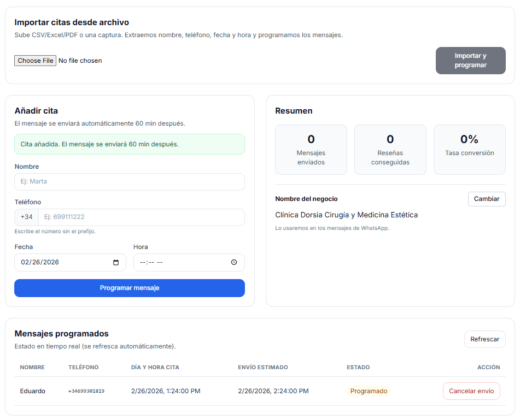
Task: Open the clock picker icon in Hora
Action: pos(234,263)
